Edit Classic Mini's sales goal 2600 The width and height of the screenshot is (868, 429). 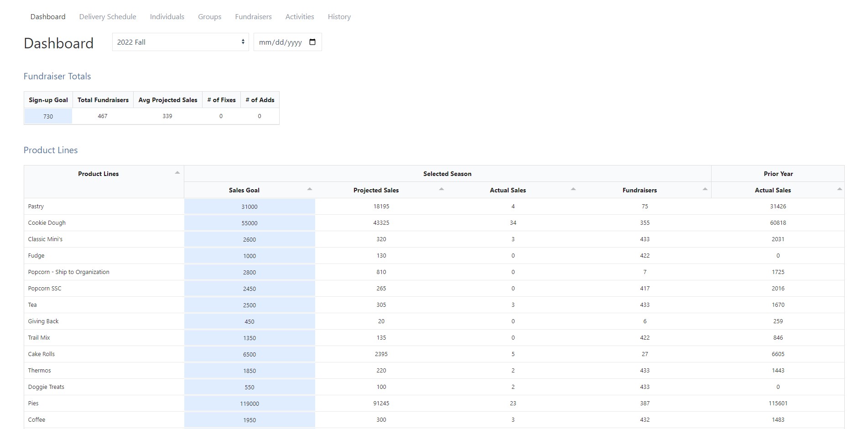tap(249, 239)
